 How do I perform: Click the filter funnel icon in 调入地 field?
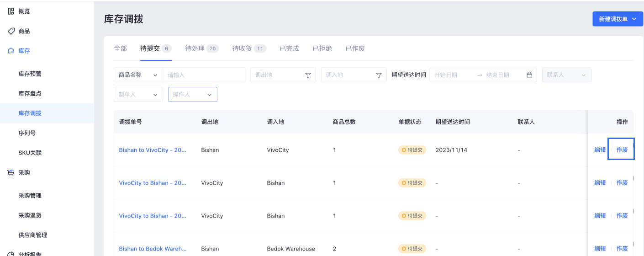tap(379, 75)
